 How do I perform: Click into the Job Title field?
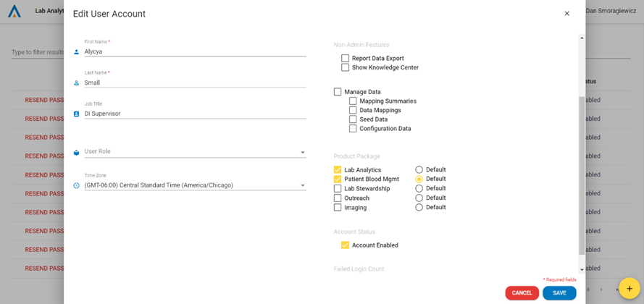[x=194, y=114]
